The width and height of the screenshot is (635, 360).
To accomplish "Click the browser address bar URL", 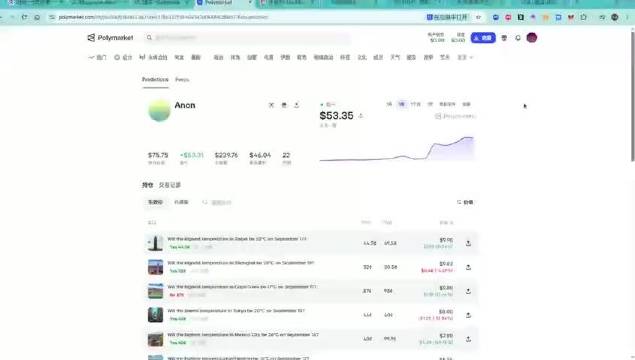I will pos(163,17).
